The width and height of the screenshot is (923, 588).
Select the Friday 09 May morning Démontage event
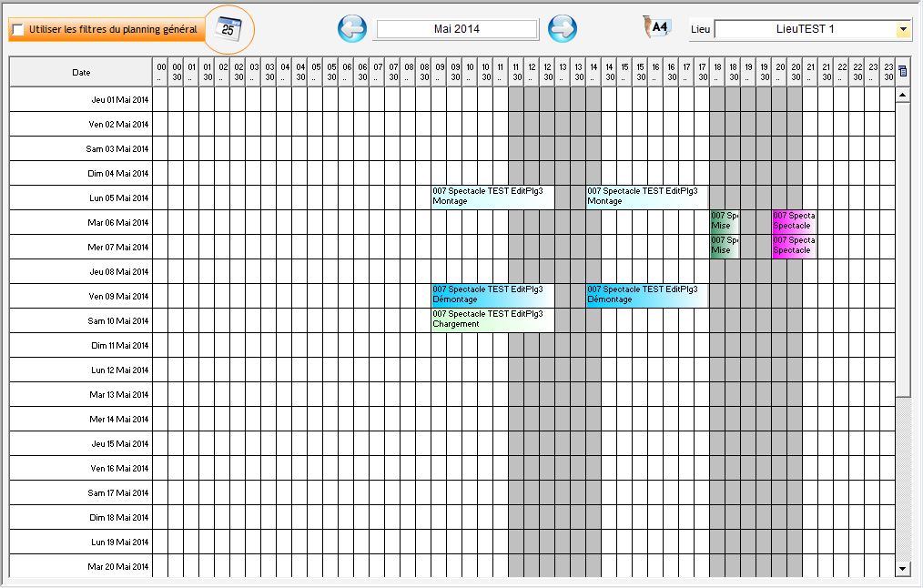click(x=492, y=295)
